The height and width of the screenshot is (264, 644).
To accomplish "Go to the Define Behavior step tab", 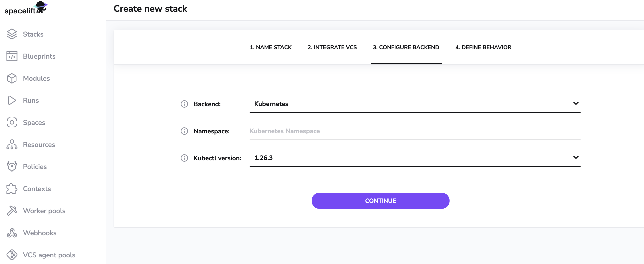I will click(x=483, y=47).
